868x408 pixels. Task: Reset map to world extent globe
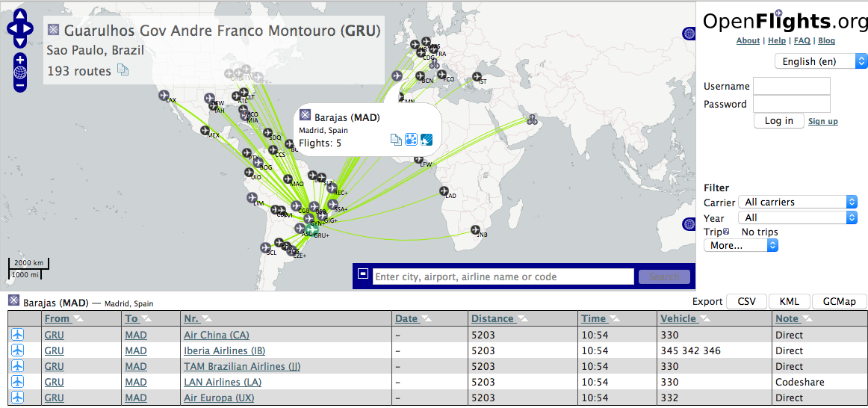tap(20, 72)
